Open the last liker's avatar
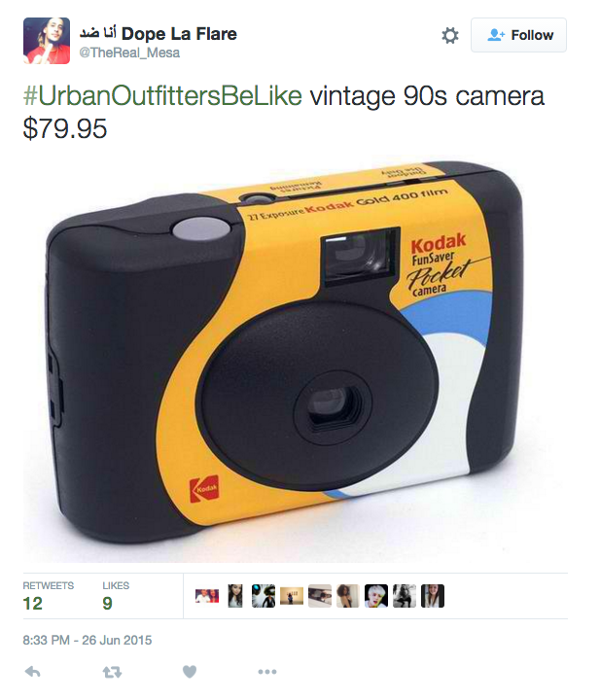600x700 pixels. tap(433, 596)
